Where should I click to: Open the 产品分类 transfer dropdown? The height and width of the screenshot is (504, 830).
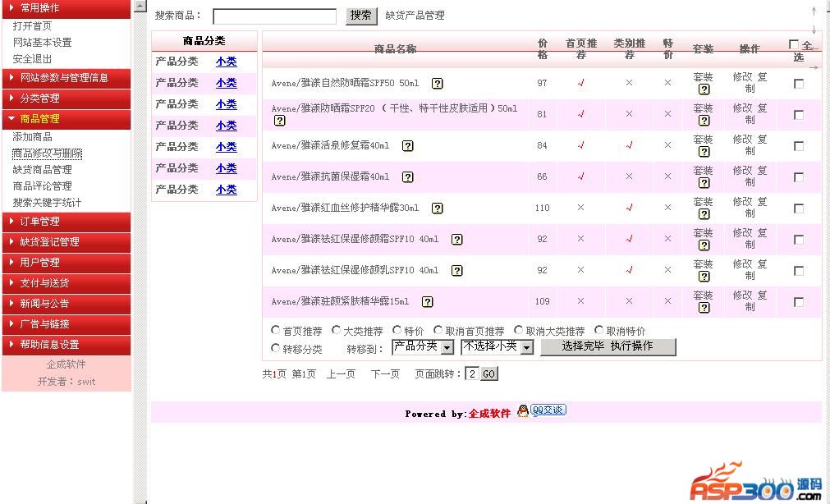coord(423,346)
